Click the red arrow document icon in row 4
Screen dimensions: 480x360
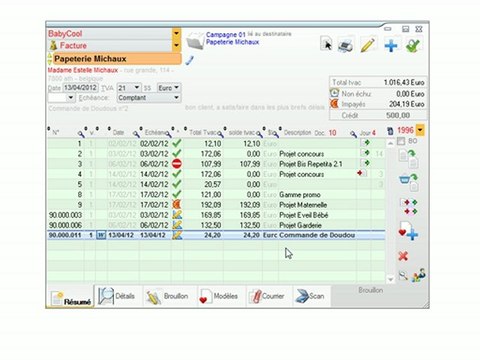362,173
